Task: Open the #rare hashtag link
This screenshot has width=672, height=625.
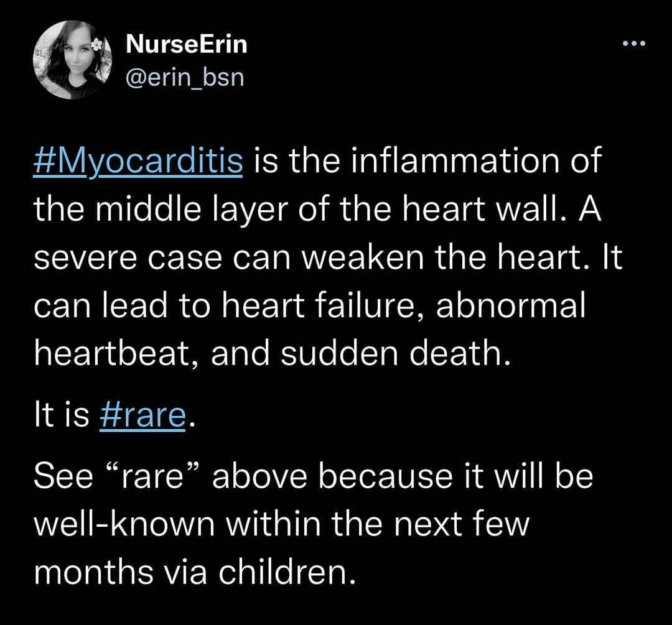Action: [x=142, y=415]
